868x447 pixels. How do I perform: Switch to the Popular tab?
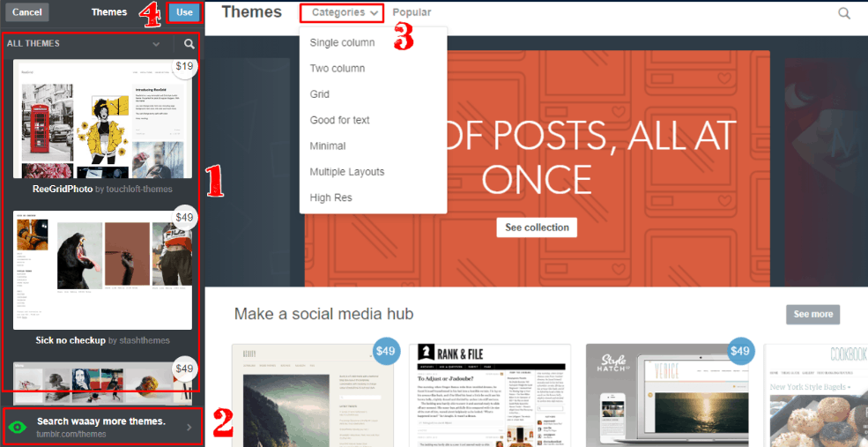pos(412,12)
